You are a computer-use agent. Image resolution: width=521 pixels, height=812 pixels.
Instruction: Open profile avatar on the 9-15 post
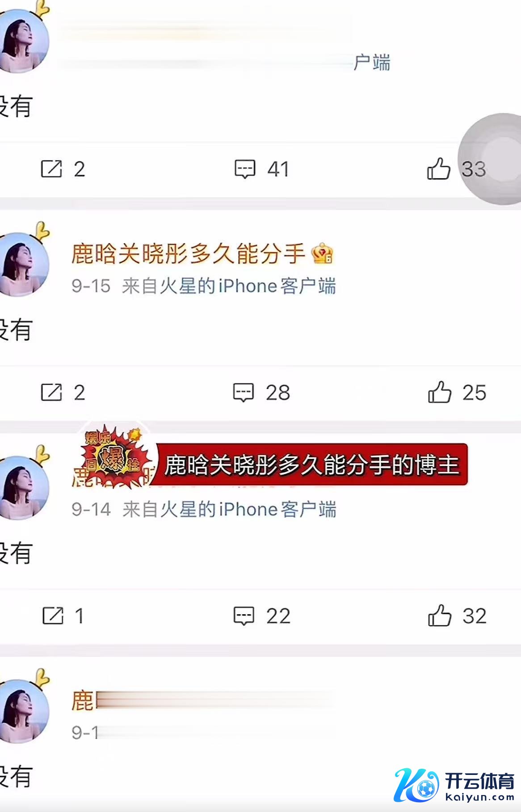pos(23,264)
